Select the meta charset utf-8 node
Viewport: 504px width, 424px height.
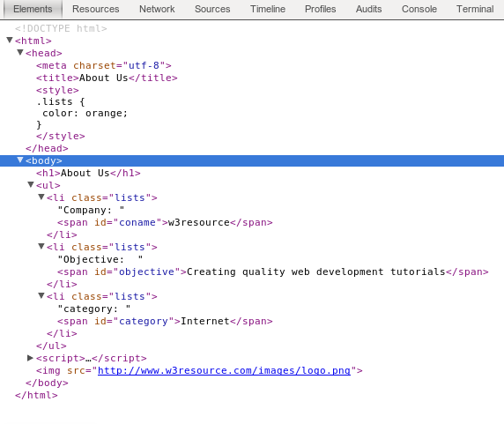pyautogui.click(x=104, y=65)
